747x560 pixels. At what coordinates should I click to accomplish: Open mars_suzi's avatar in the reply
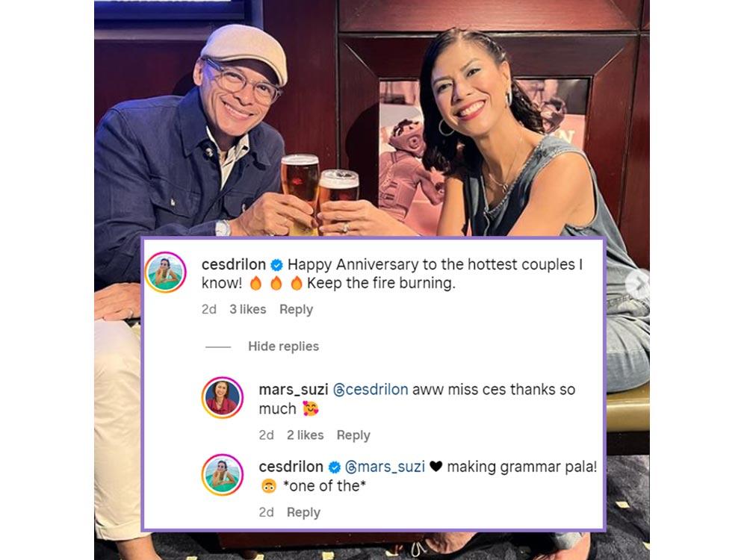223,398
